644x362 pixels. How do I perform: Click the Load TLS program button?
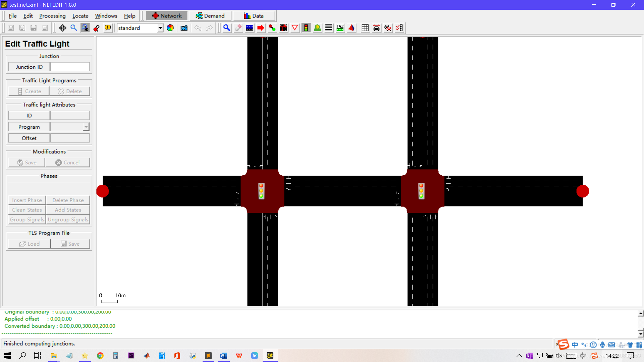tap(30, 244)
